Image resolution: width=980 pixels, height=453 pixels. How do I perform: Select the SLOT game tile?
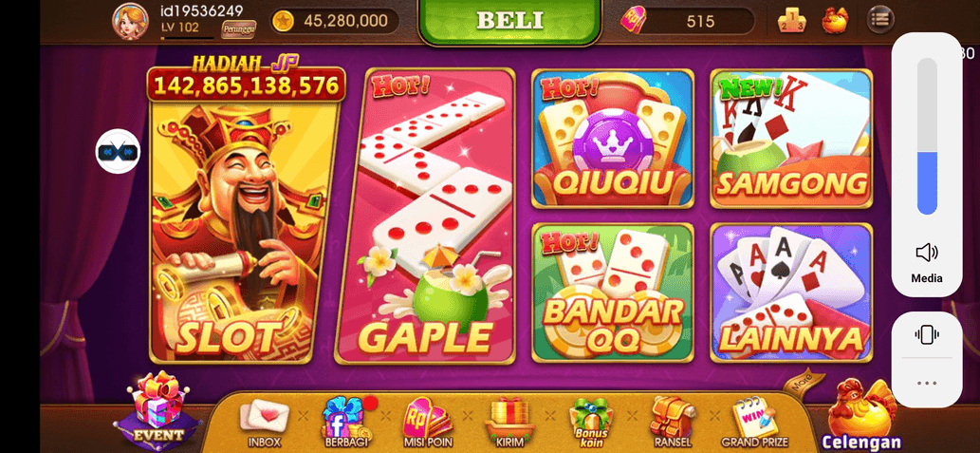pos(246,214)
